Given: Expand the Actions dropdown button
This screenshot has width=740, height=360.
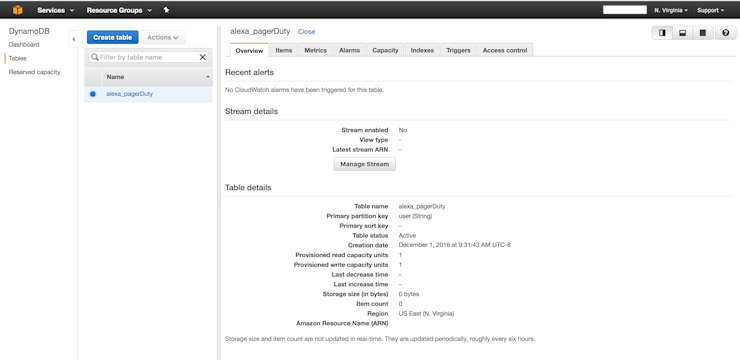Looking at the screenshot, I should [x=163, y=37].
